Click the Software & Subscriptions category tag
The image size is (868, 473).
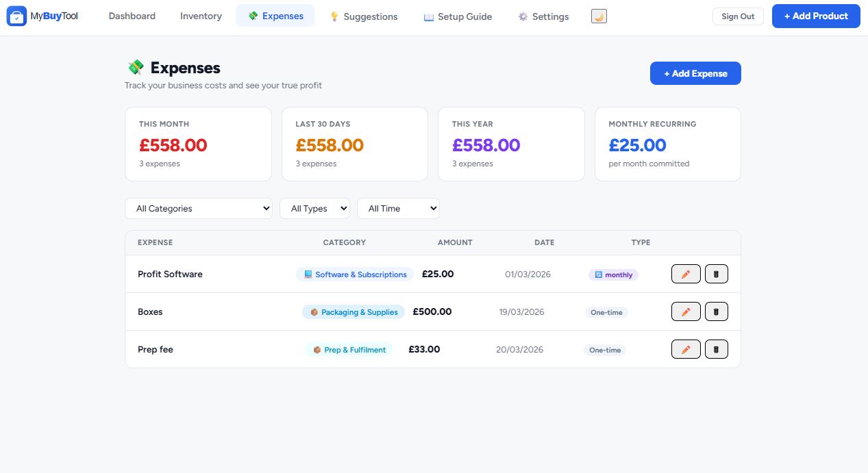[x=355, y=274]
